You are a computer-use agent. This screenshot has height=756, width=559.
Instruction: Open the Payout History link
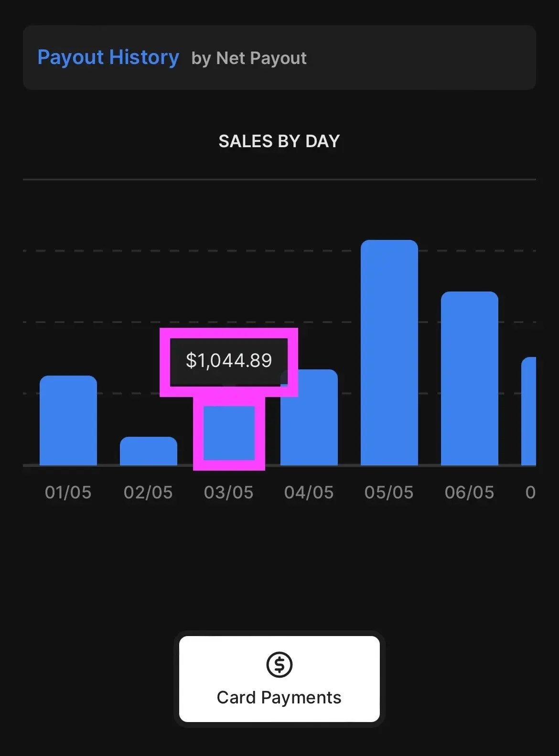(108, 57)
